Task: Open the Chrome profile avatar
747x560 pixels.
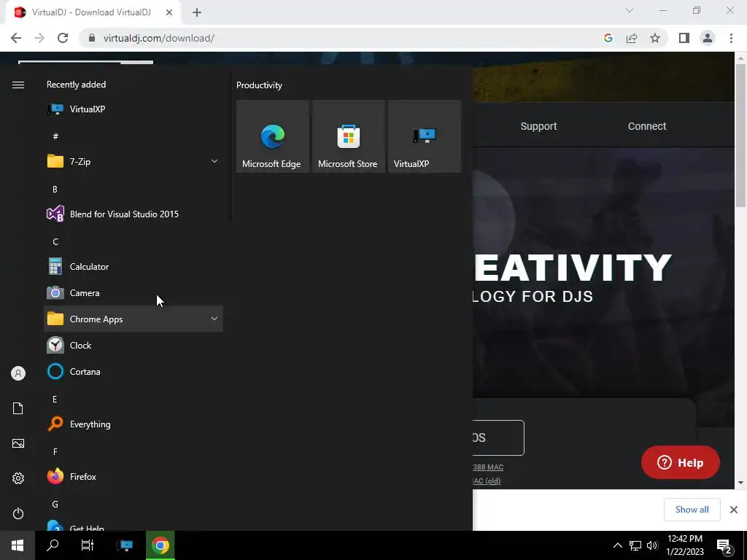Action: point(708,38)
